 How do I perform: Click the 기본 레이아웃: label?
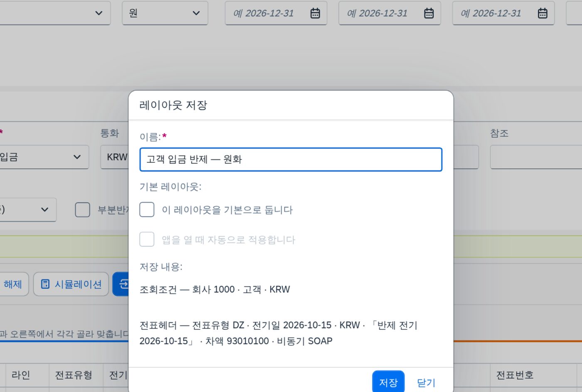coord(170,187)
